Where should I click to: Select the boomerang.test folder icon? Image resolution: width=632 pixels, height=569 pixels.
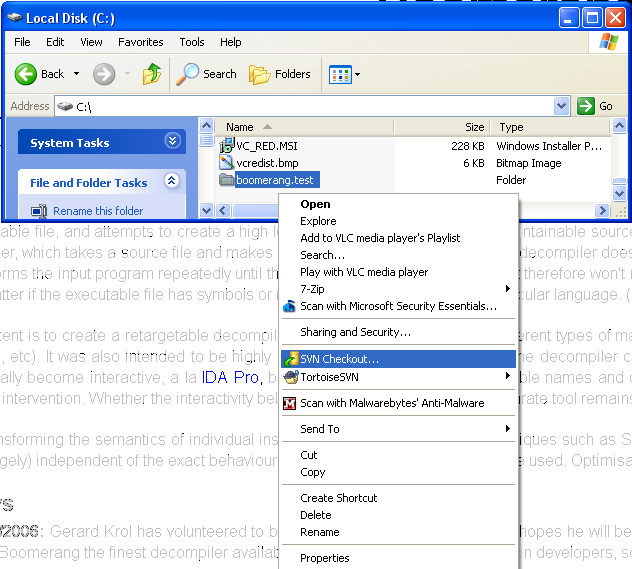tap(226, 180)
